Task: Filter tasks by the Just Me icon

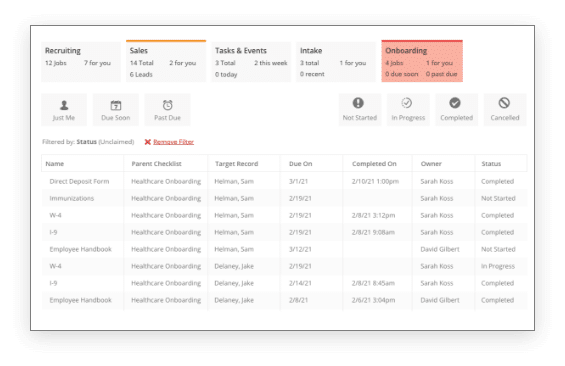Action: pyautogui.click(x=64, y=105)
